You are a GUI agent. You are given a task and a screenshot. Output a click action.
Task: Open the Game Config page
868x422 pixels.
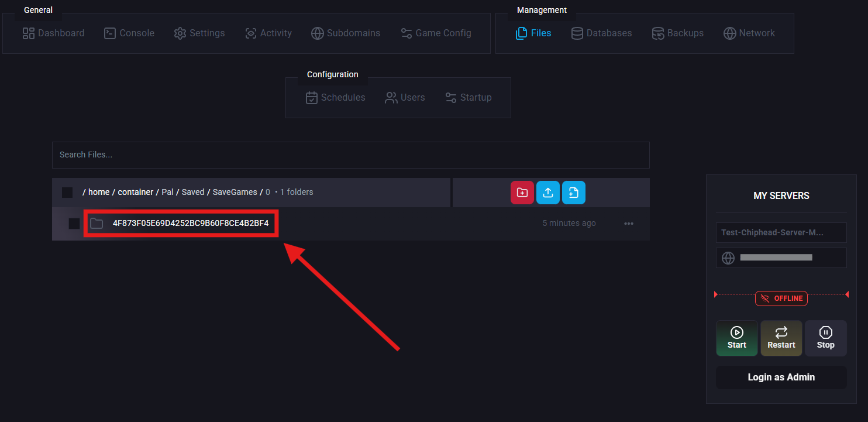pos(436,33)
